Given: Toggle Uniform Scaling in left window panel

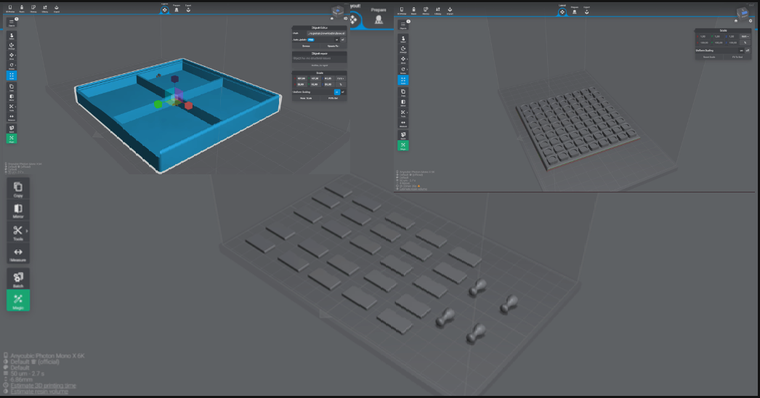Looking at the screenshot, I should tap(336, 92).
